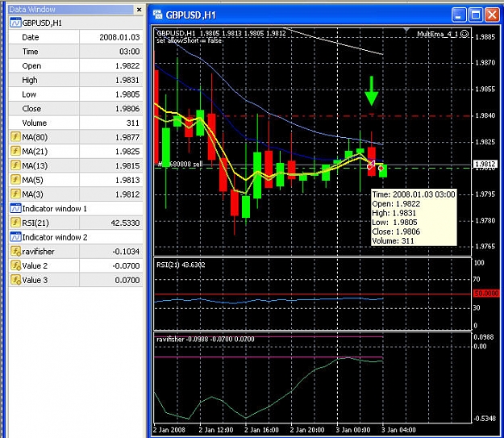The image size is (504, 438).
Task: Select the MA(80) value 1.9877
Action: point(127,137)
